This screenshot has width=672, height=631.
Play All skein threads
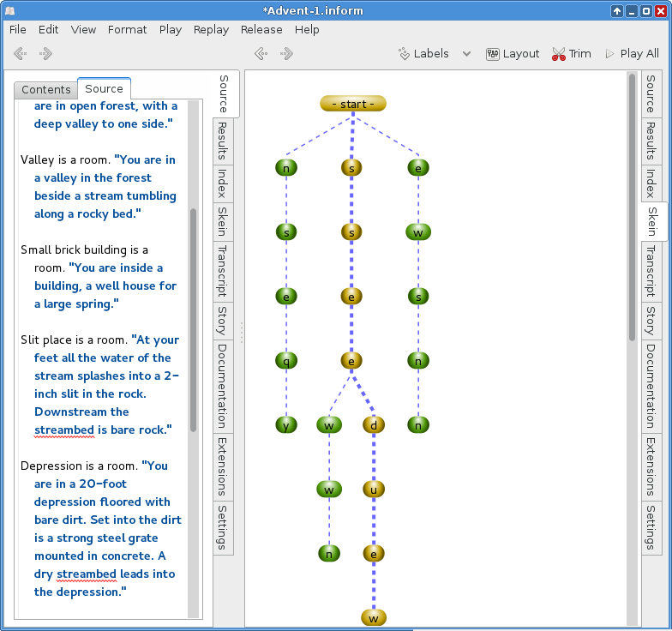click(x=633, y=53)
